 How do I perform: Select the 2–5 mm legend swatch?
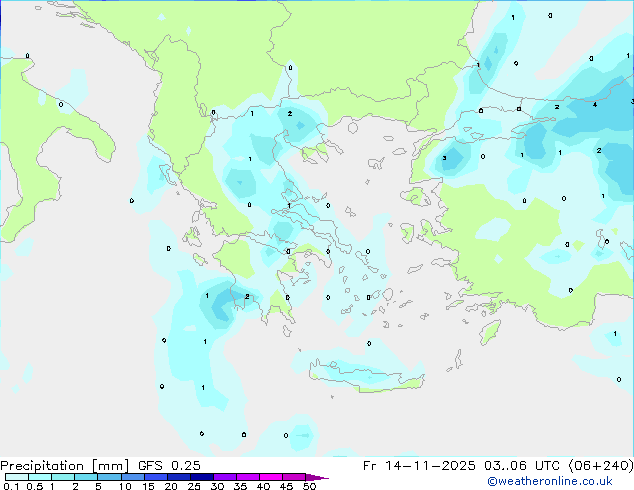point(86,477)
